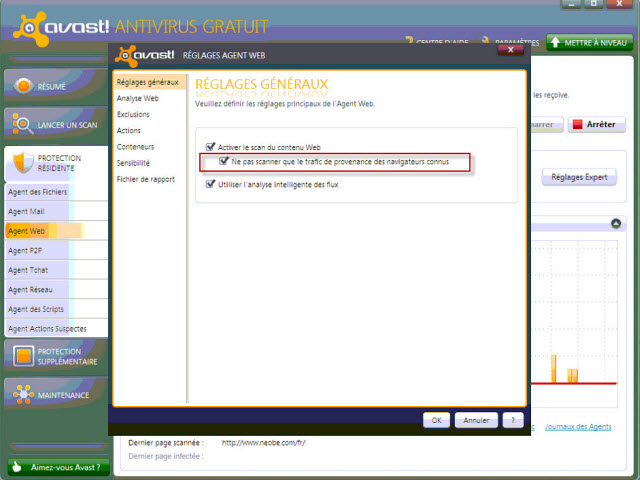Open help with the ? button
Viewport: 640px width, 480px height.
click(513, 420)
